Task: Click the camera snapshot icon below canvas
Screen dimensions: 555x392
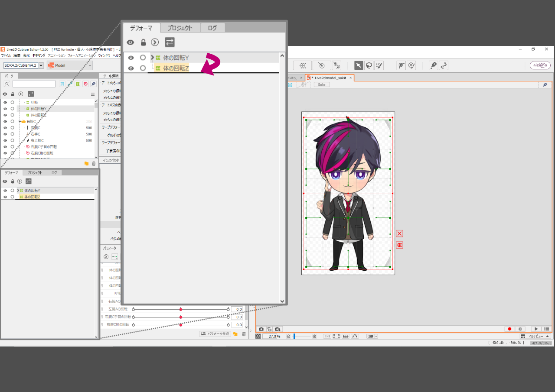Action: (x=261, y=329)
